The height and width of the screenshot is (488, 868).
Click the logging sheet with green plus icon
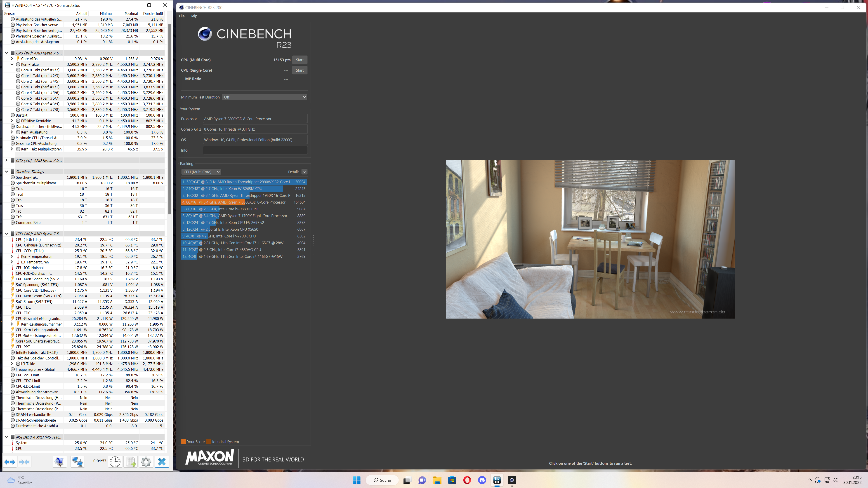pyautogui.click(x=131, y=462)
